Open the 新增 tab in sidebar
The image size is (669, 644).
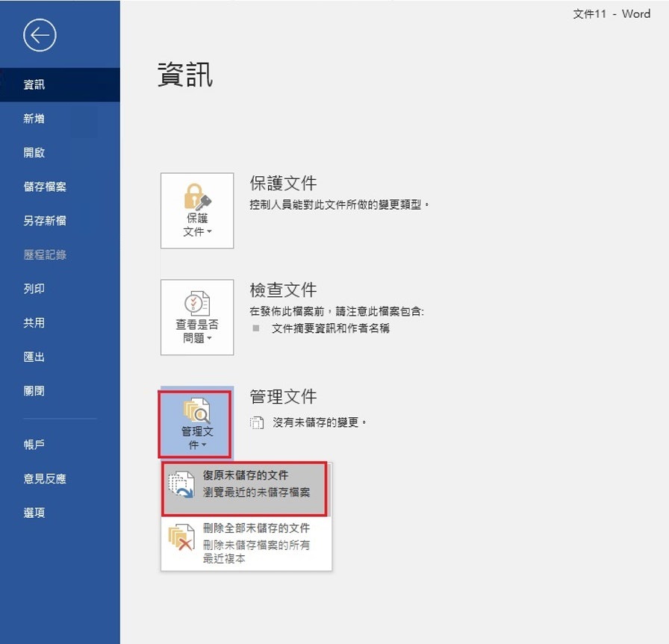tap(34, 119)
